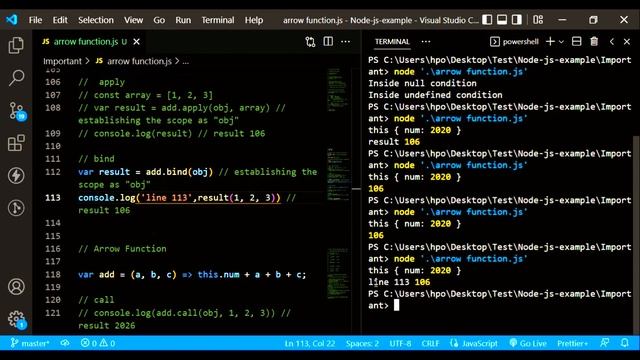Click the 'line 113' string in code

click(166, 198)
